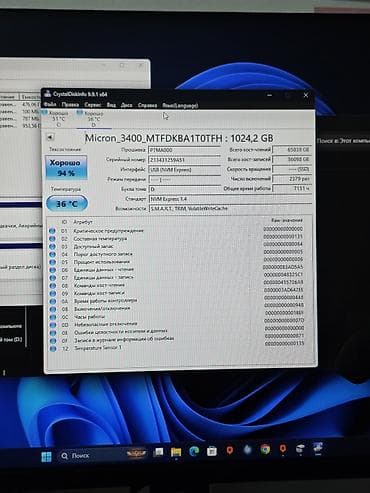Open the Вид menu
The width and height of the screenshot is (370, 493).
[x=111, y=105]
